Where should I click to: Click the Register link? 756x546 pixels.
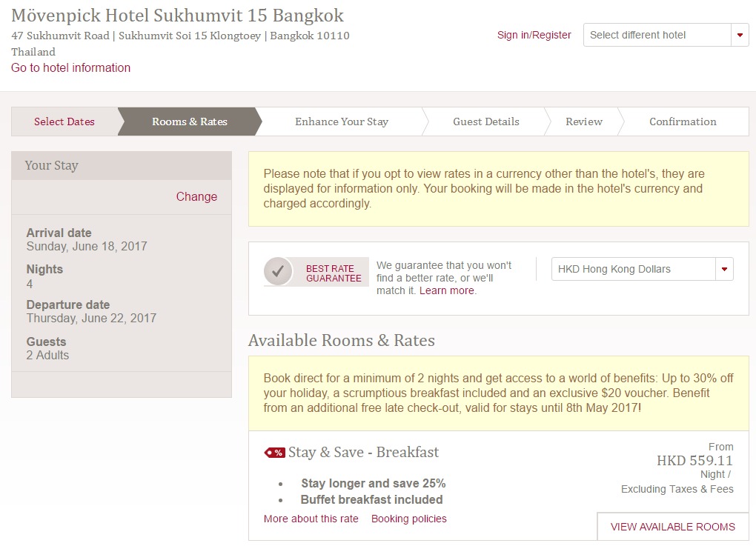click(552, 35)
